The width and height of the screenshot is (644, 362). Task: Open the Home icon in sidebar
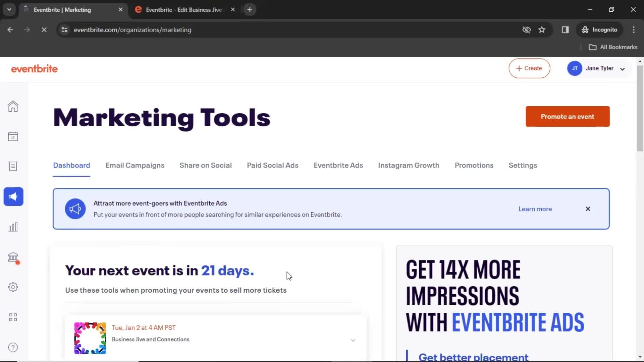[x=13, y=106]
